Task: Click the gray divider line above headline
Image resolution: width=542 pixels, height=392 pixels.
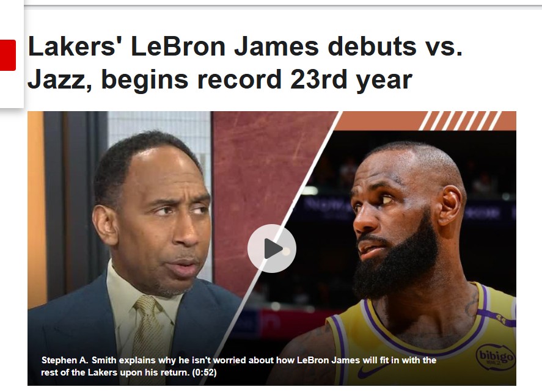Action: pyautogui.click(x=283, y=5)
